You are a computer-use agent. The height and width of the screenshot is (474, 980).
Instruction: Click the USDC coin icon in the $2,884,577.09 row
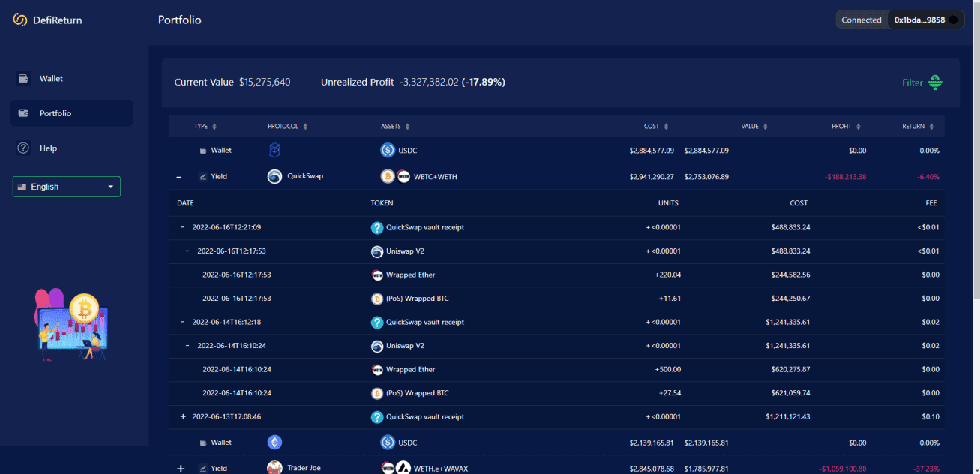[388, 150]
